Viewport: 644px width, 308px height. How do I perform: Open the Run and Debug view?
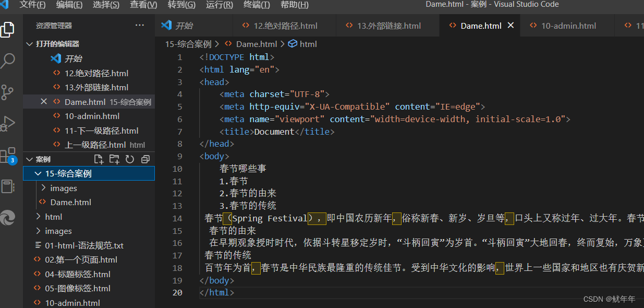[x=7, y=124]
